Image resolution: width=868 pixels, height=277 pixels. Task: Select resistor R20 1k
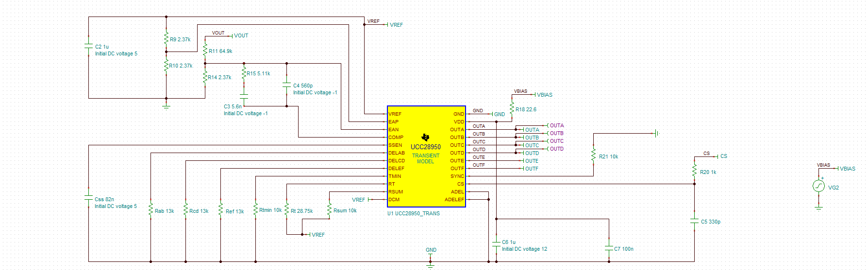tap(694, 171)
